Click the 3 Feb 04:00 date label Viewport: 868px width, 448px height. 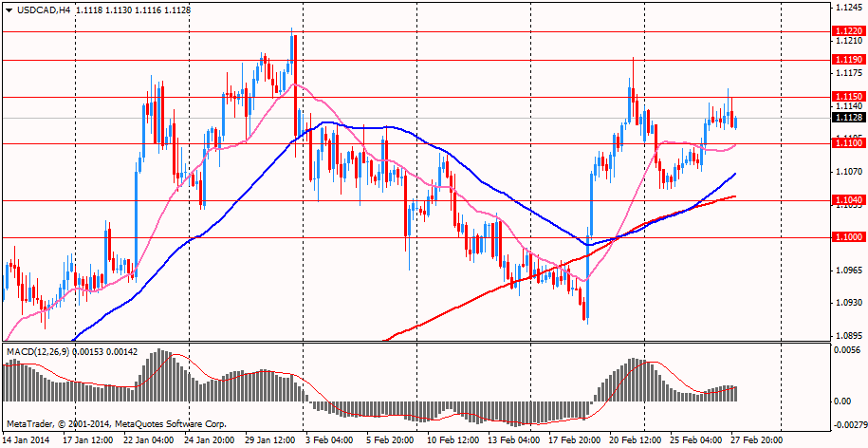coord(329,440)
